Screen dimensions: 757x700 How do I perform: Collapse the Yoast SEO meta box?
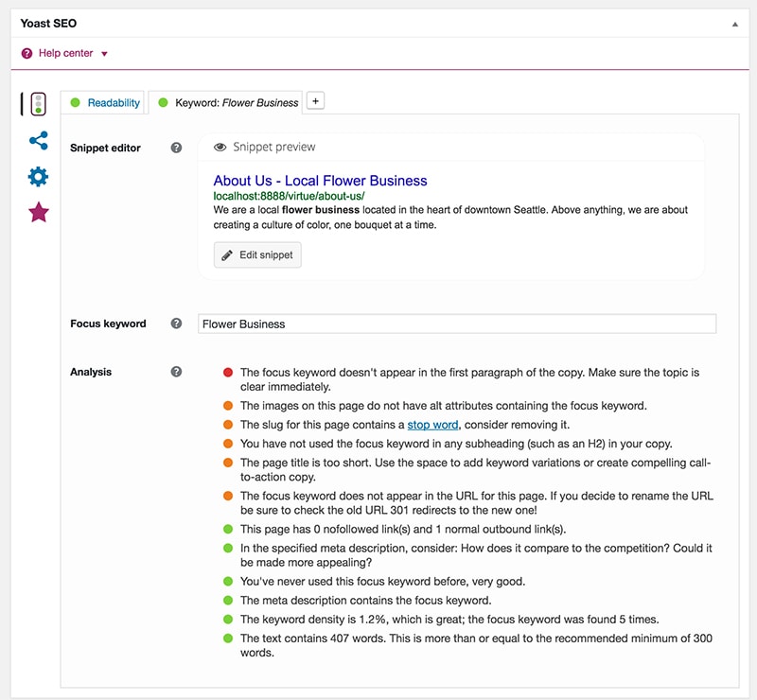(x=735, y=25)
